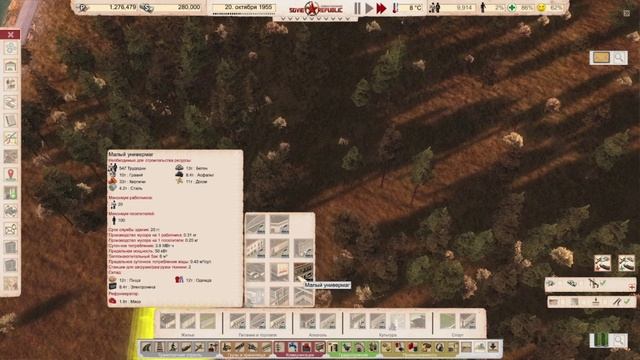Select the green field thumbnail under Спорт
Viewport: 640px width, 360px height.
(x=447, y=321)
